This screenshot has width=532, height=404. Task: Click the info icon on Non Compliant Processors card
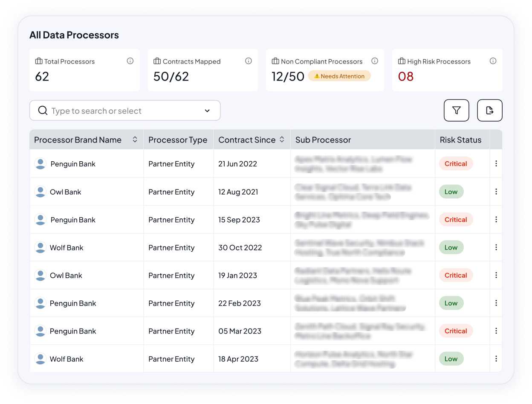(375, 61)
